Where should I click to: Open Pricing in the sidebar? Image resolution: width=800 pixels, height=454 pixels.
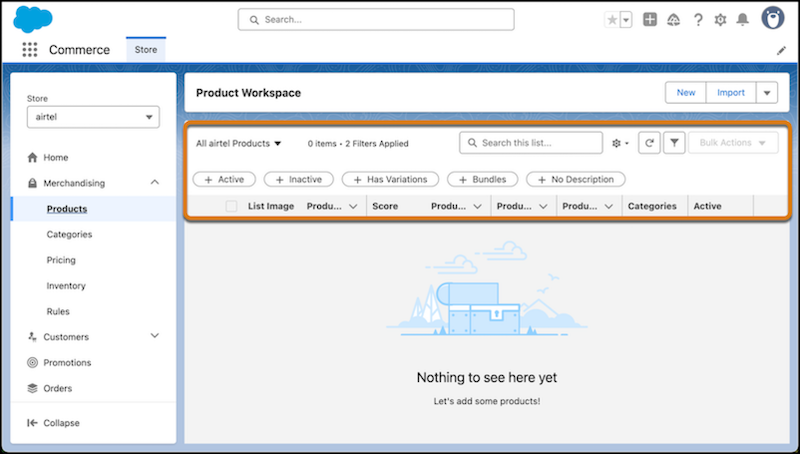coord(61,260)
